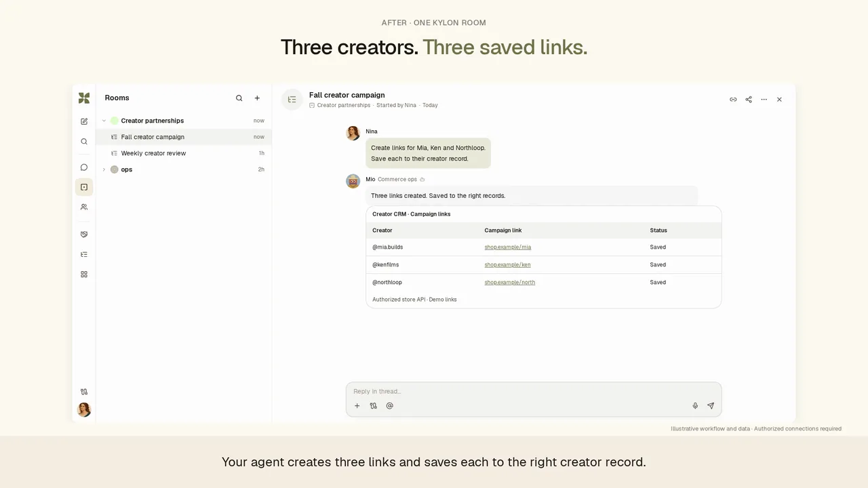Click the Campaign link column header
868x488 pixels.
coord(503,230)
